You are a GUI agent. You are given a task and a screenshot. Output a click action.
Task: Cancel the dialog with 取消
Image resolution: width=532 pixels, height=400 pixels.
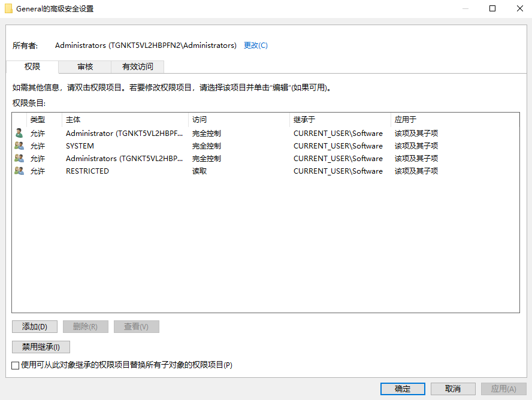click(453, 389)
